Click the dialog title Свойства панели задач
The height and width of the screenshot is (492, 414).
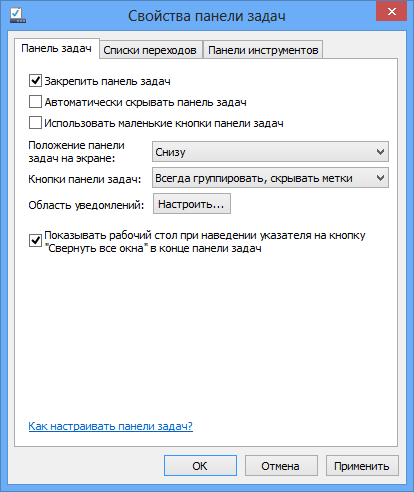pyautogui.click(x=207, y=16)
